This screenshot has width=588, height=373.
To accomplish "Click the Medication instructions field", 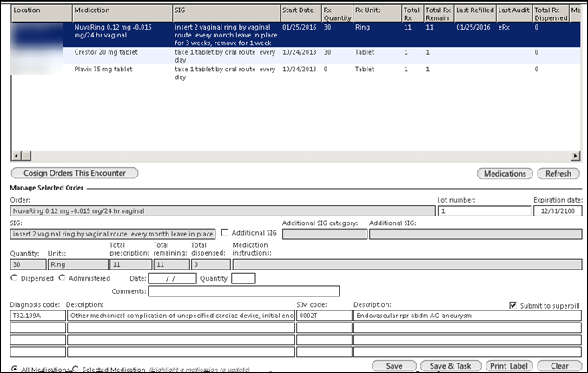I will 407,264.
